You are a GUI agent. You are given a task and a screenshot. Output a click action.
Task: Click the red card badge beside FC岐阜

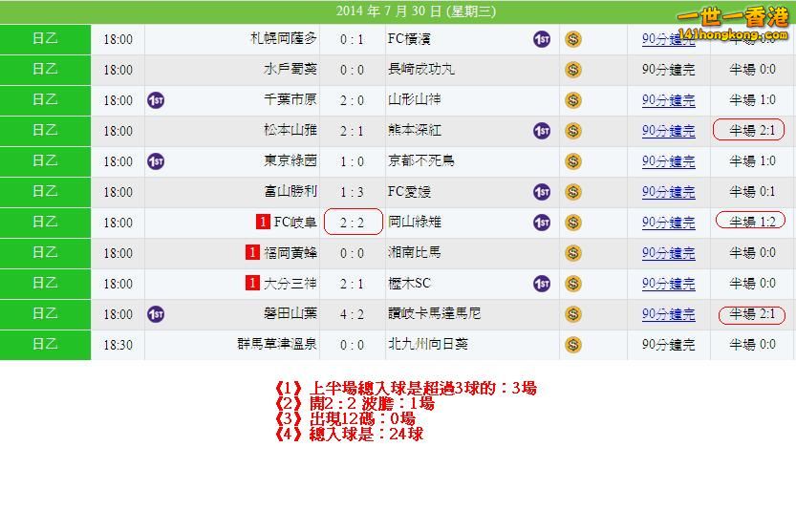(263, 223)
